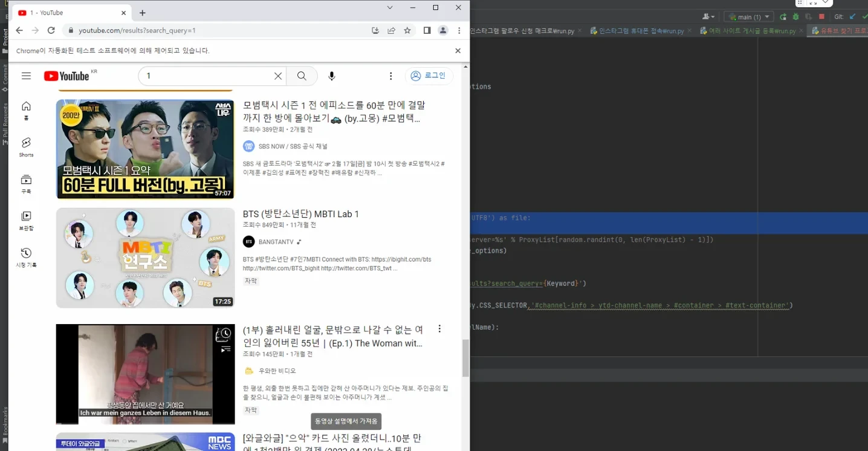Visit the SBS NOW channel link
Viewport: 868px width, 451px height.
coord(293,146)
